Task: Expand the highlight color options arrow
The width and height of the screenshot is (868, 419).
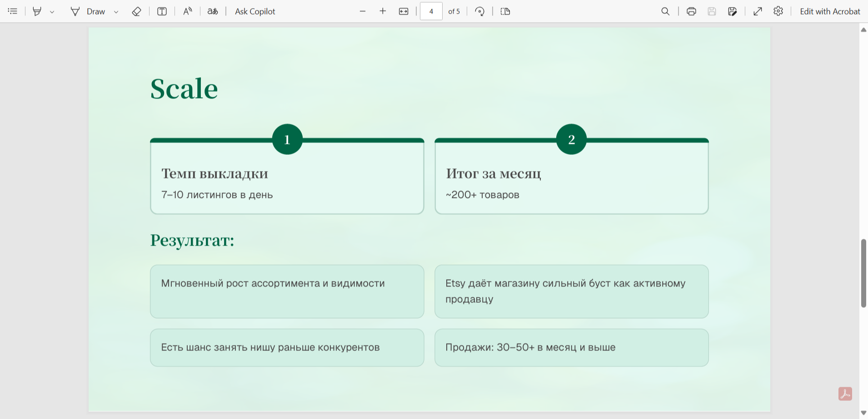Action: coord(52,12)
